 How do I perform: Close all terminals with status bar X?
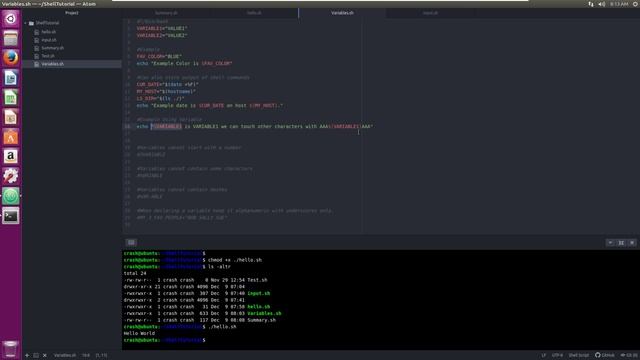pos(45,355)
